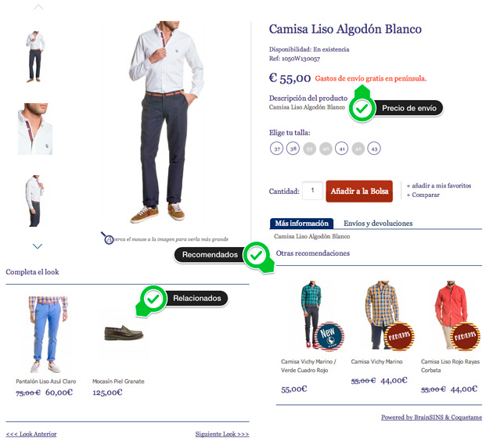Open the Más información tab
493x448 pixels.
point(301,224)
